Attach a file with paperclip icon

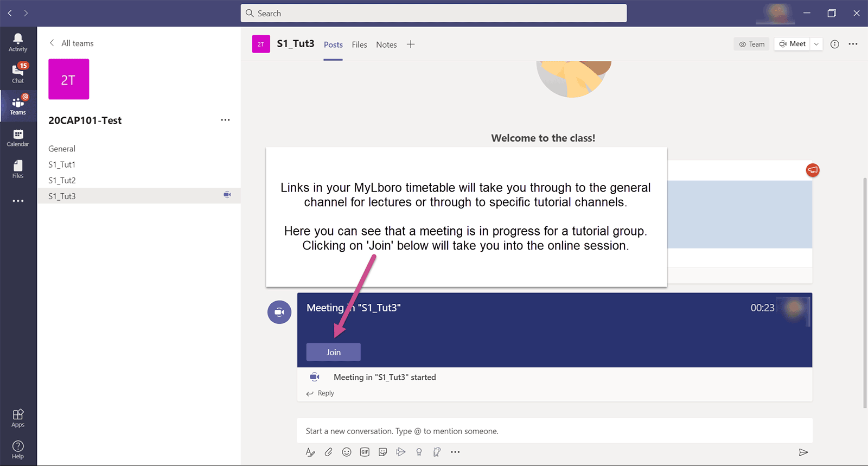coord(329,452)
